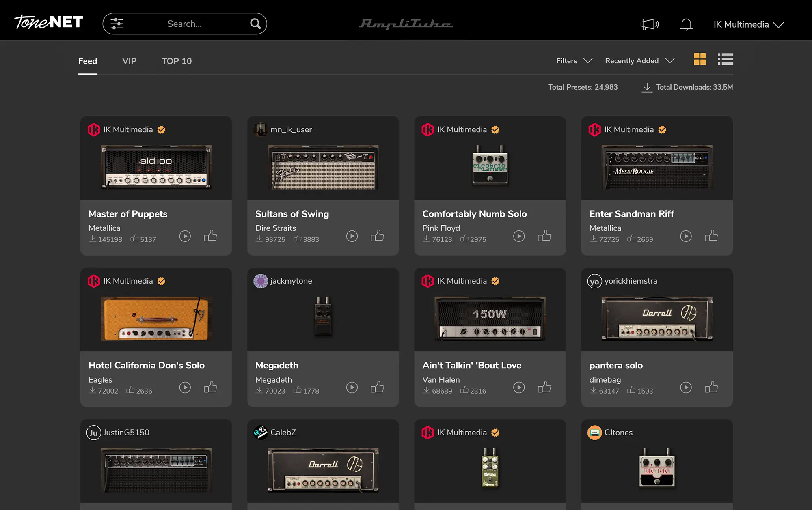Like the Enter Sandman Riff preset
812x510 pixels.
(711, 236)
